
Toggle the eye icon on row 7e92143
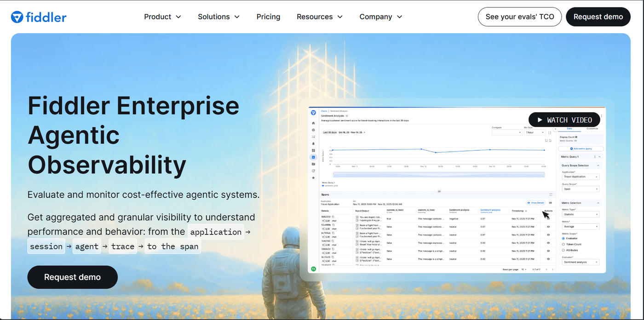[548, 243]
